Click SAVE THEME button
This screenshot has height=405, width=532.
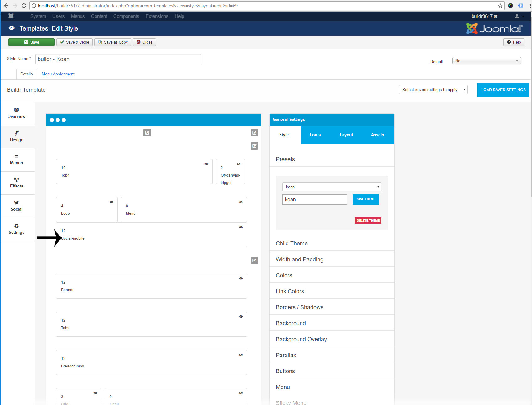point(366,199)
